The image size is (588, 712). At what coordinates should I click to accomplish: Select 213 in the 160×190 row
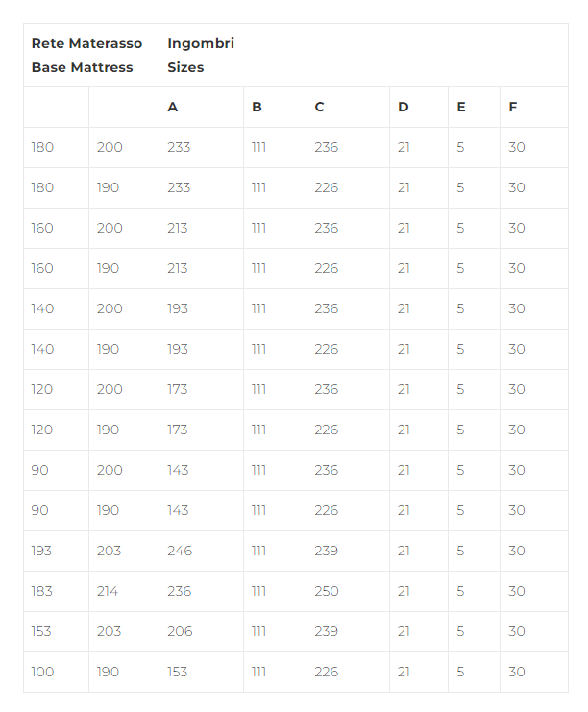pyautogui.click(x=178, y=268)
